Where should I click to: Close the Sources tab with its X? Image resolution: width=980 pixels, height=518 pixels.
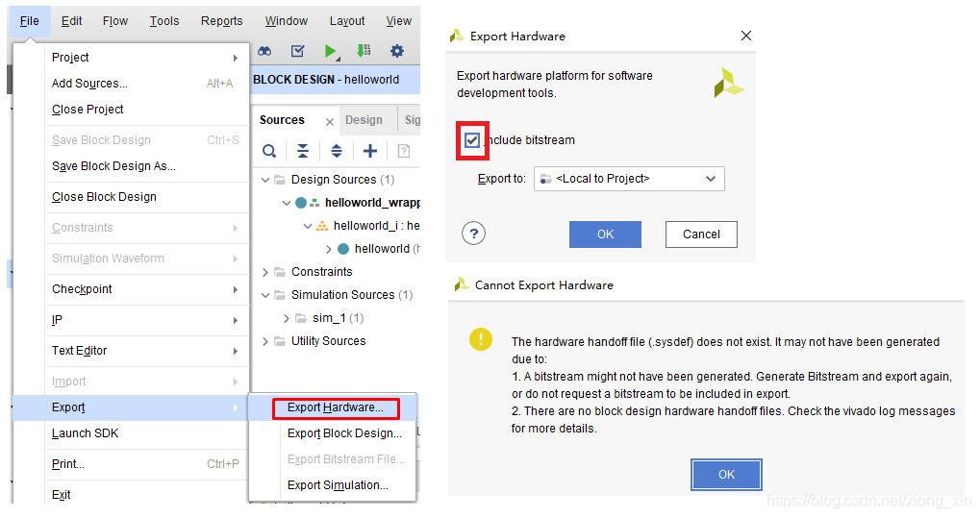coord(329,122)
